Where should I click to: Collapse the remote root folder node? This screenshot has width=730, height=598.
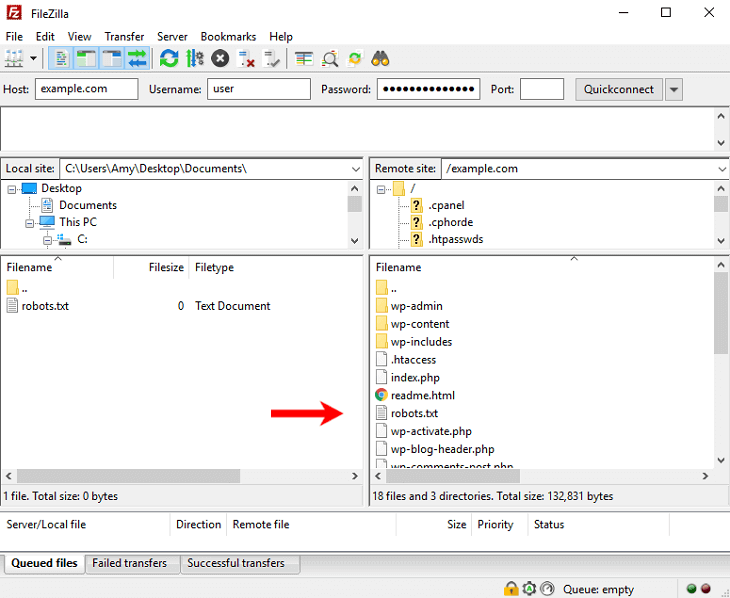click(x=381, y=189)
